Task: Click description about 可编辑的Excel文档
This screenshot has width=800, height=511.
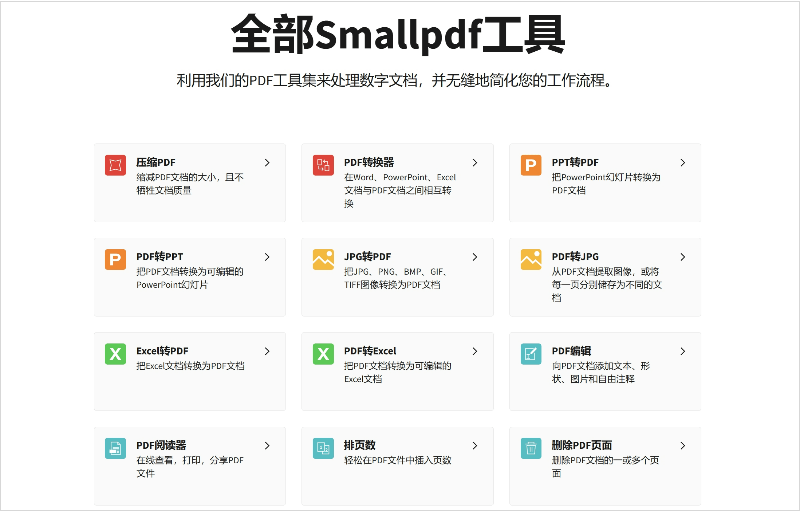Action: coord(397,372)
